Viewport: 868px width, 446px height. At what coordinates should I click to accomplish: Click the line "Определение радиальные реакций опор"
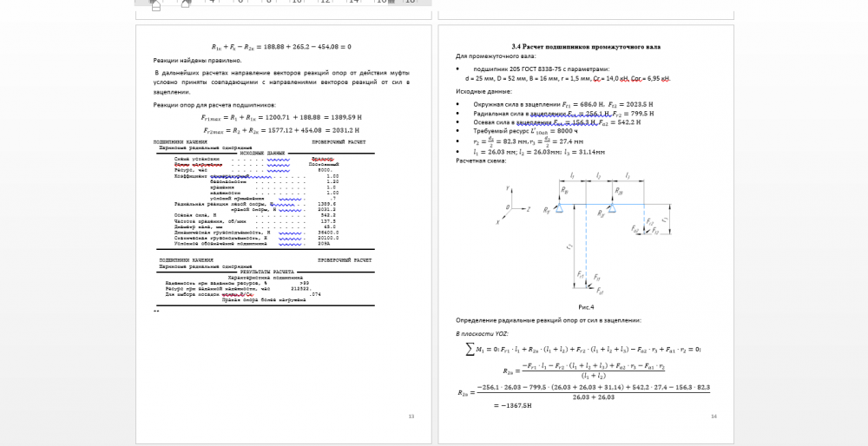[x=549, y=320]
